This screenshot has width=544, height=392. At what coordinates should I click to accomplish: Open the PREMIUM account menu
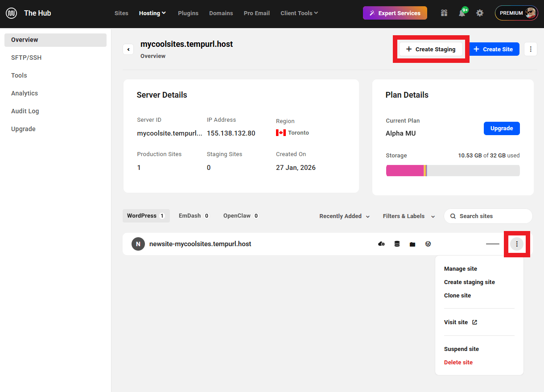[516, 13]
